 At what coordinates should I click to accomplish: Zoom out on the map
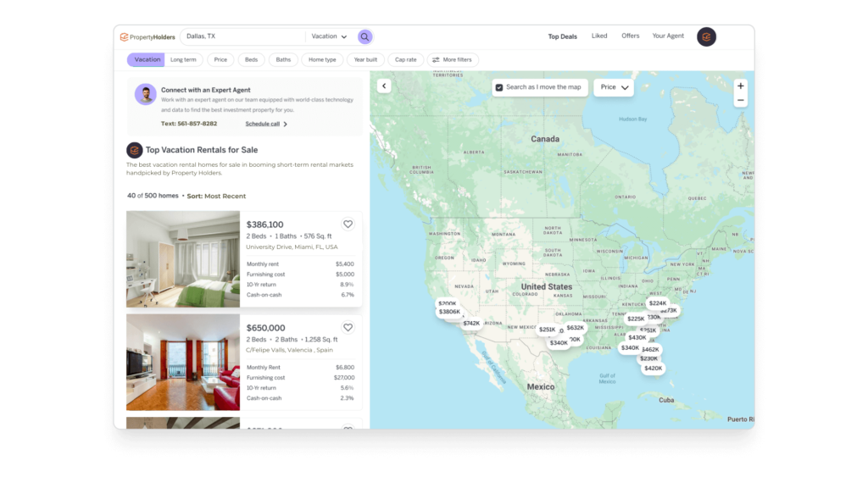click(741, 100)
